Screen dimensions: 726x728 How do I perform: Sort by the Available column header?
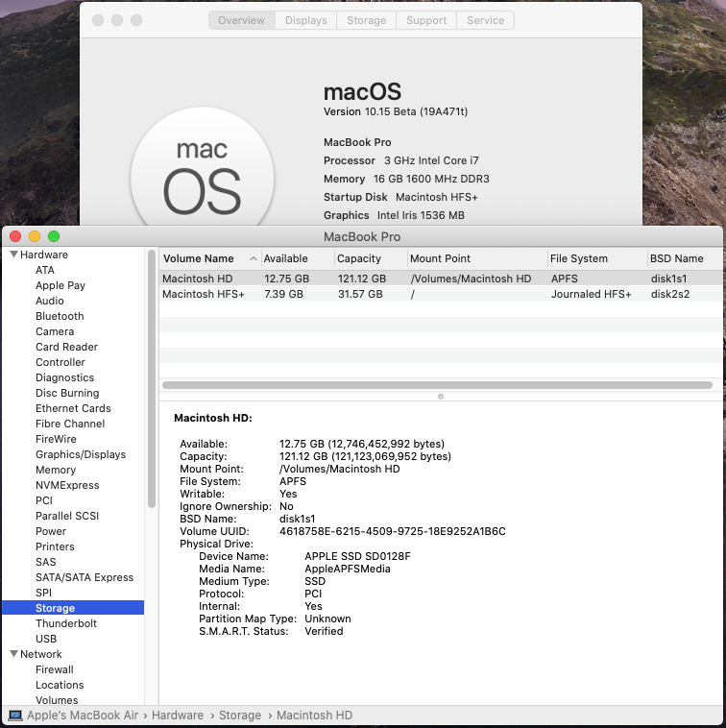pos(297,258)
